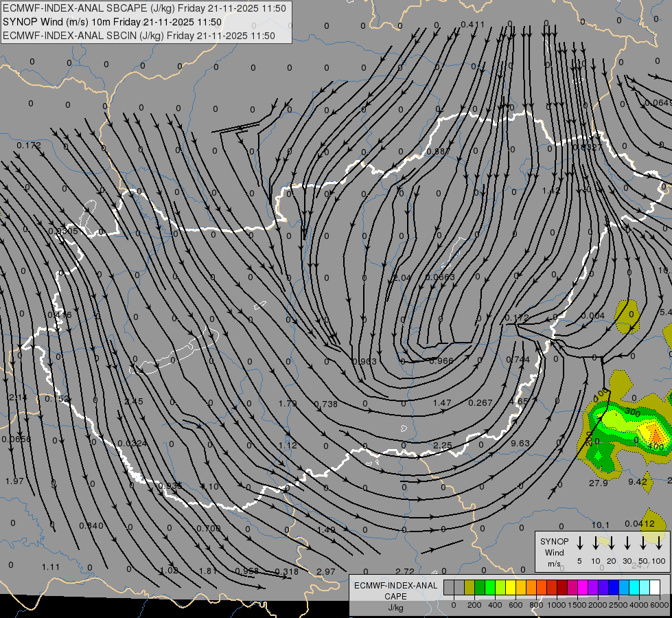
Task: Click the 2.25 value on the map
Action: coord(442,446)
